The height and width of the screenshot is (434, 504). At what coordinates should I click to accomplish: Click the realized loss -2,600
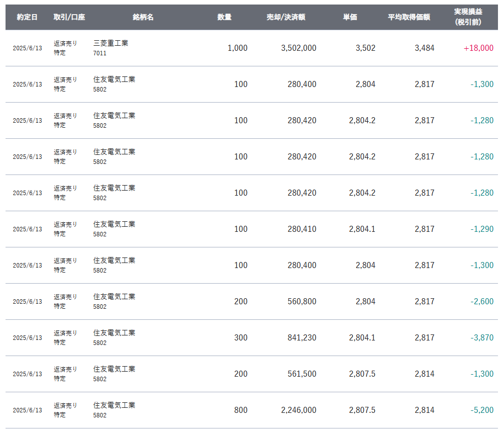coord(482,301)
